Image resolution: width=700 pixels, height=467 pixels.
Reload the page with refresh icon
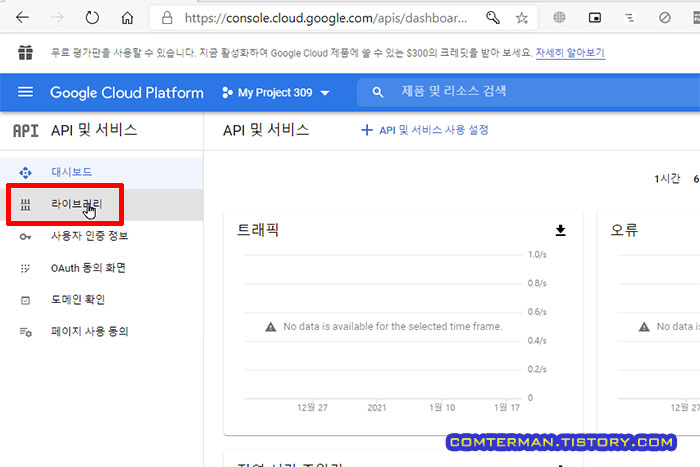tap(92, 18)
